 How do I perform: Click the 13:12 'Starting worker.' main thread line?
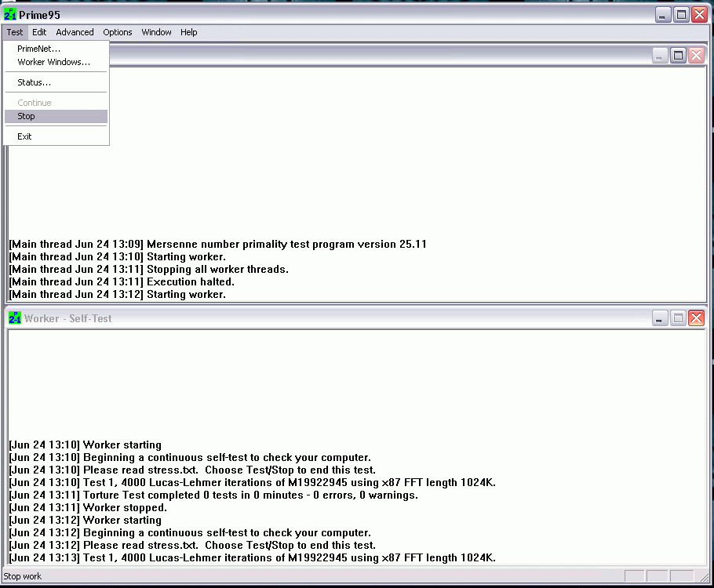117,295
